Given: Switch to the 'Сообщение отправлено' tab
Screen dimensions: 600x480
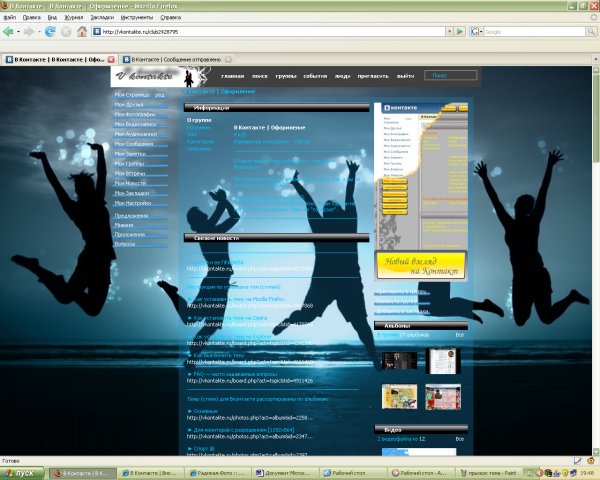Looking at the screenshot, I should (x=176, y=59).
